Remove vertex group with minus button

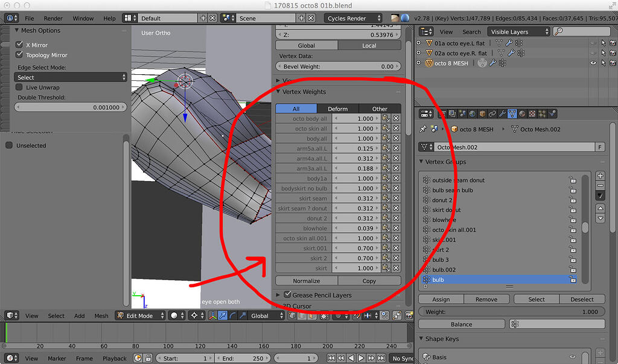(600, 185)
